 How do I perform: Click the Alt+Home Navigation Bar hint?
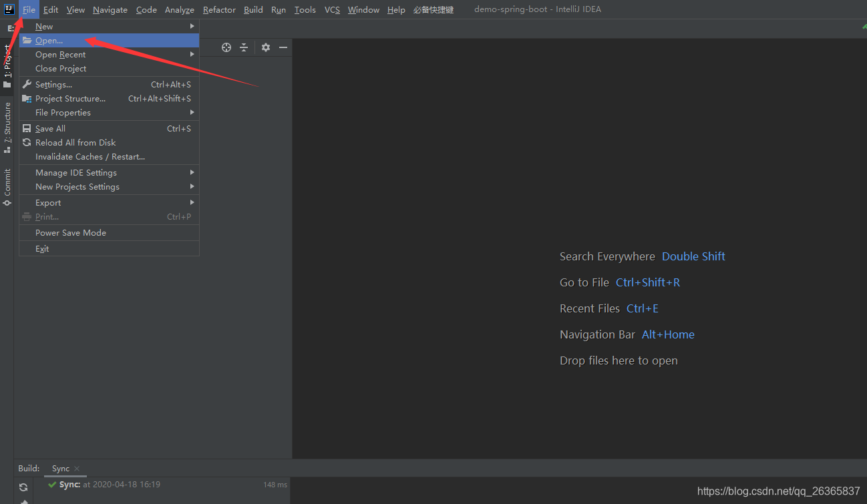(668, 334)
